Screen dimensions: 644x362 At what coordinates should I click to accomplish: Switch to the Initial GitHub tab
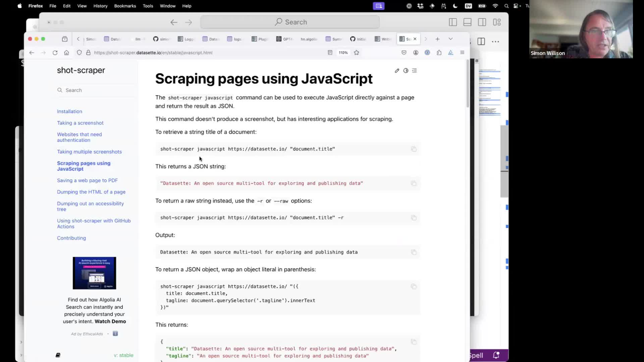[358, 39]
